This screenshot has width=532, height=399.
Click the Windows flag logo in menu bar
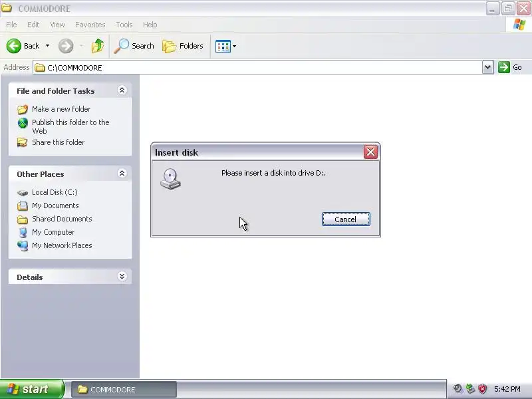(x=519, y=25)
